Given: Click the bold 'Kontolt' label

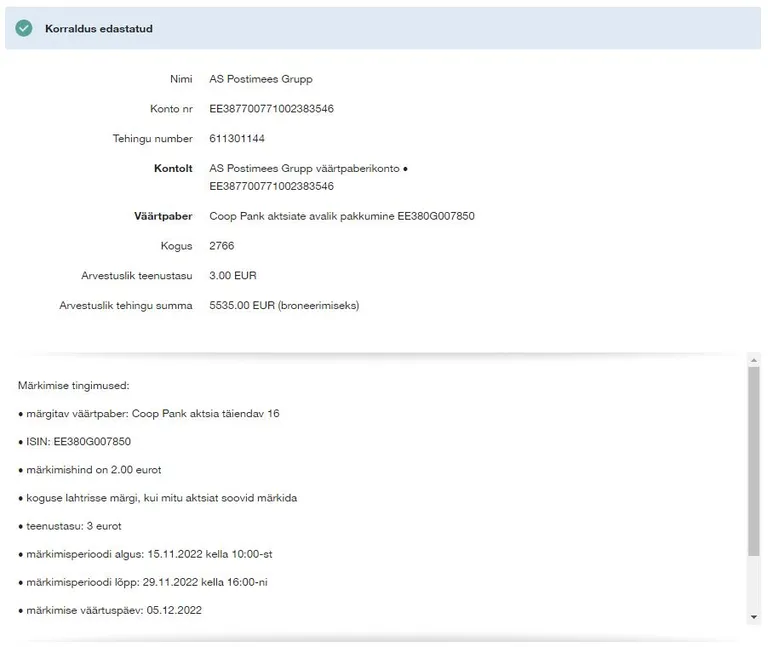Looking at the screenshot, I should coord(173,168).
